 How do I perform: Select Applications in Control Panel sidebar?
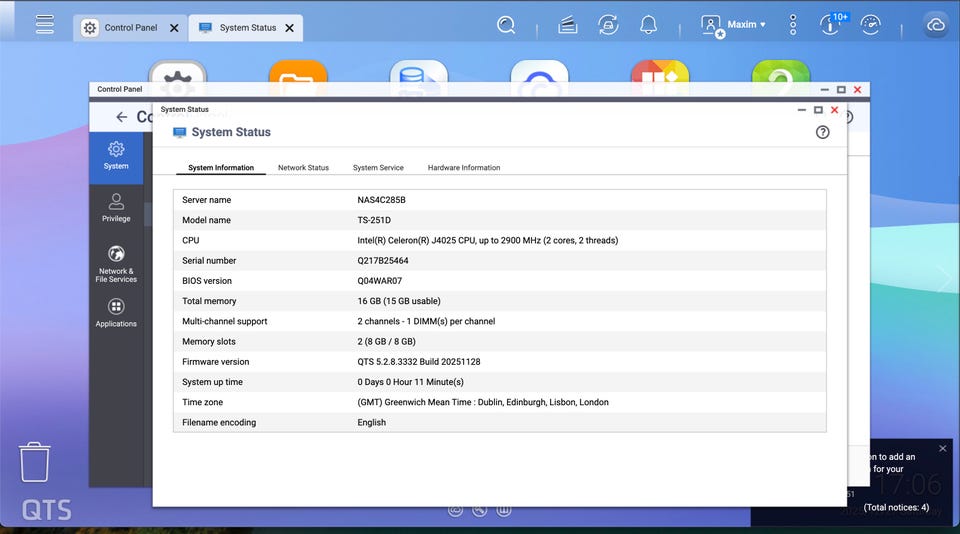(x=116, y=312)
